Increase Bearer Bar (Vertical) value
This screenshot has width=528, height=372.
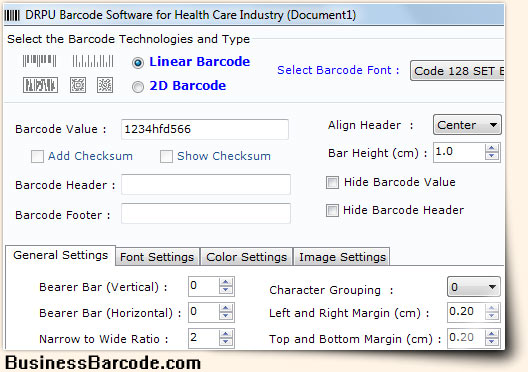click(226, 283)
